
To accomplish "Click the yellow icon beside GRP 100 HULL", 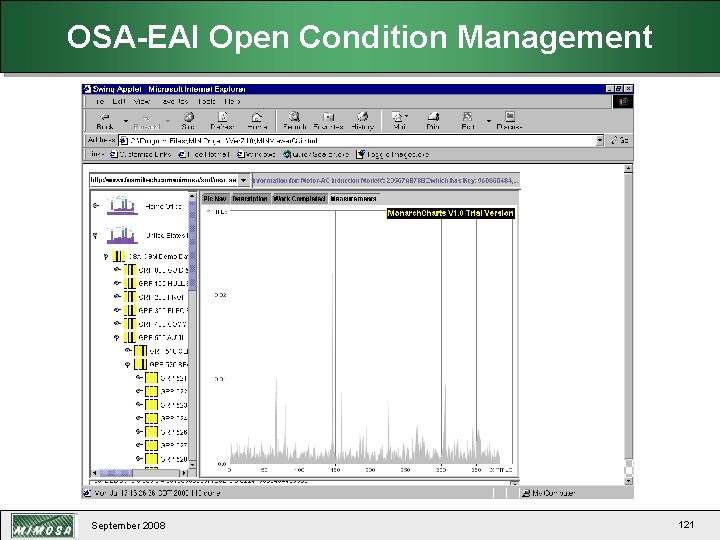I will [x=130, y=283].
